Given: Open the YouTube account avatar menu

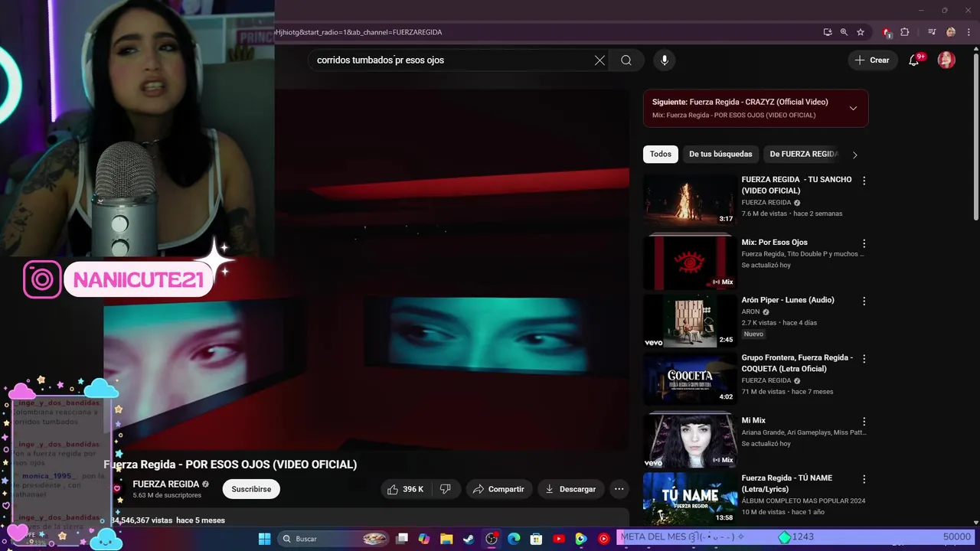Looking at the screenshot, I should [946, 60].
